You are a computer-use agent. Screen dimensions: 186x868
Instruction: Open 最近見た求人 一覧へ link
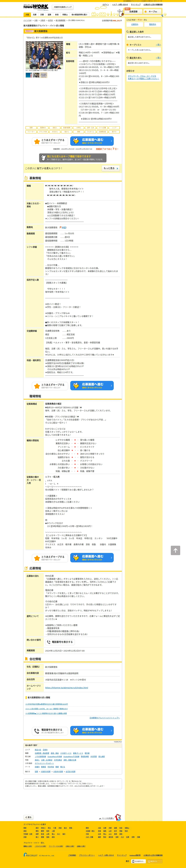click(158, 58)
